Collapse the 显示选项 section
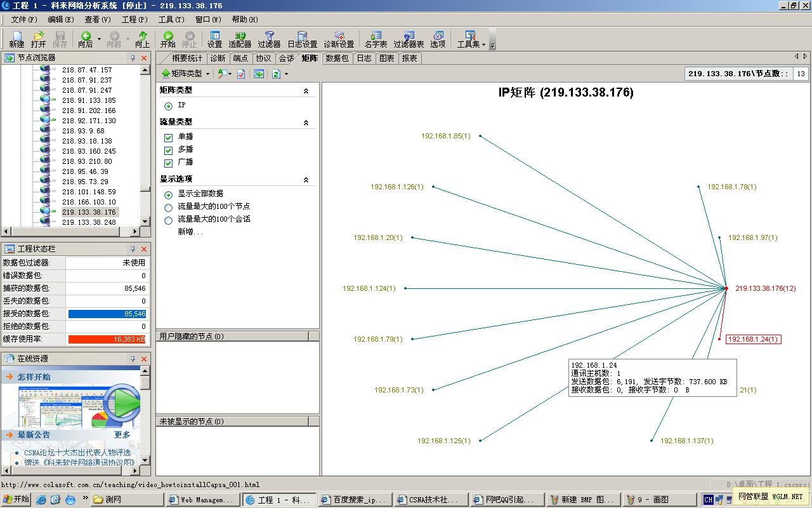 click(306, 180)
